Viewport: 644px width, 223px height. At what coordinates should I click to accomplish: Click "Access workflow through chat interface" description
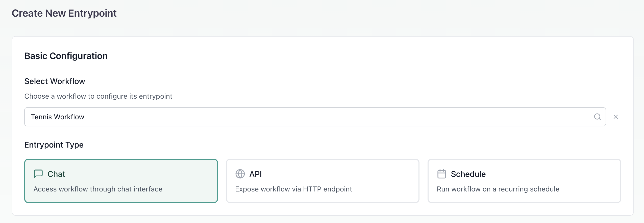(x=98, y=189)
